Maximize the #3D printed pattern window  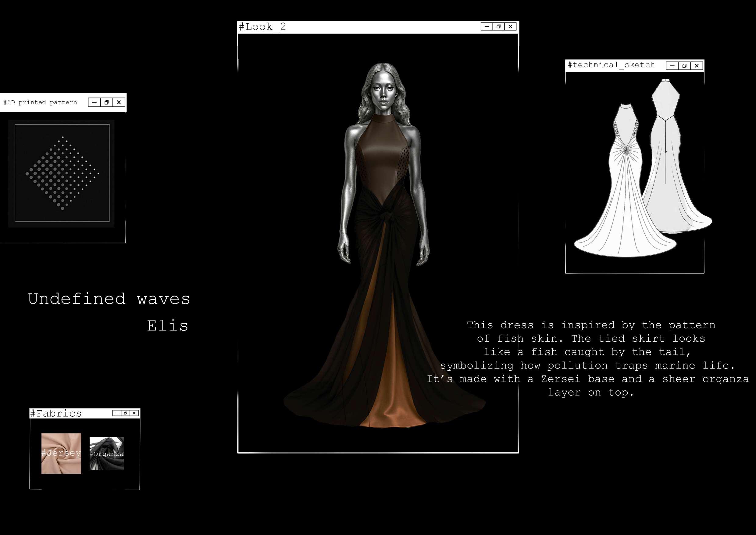click(x=106, y=102)
